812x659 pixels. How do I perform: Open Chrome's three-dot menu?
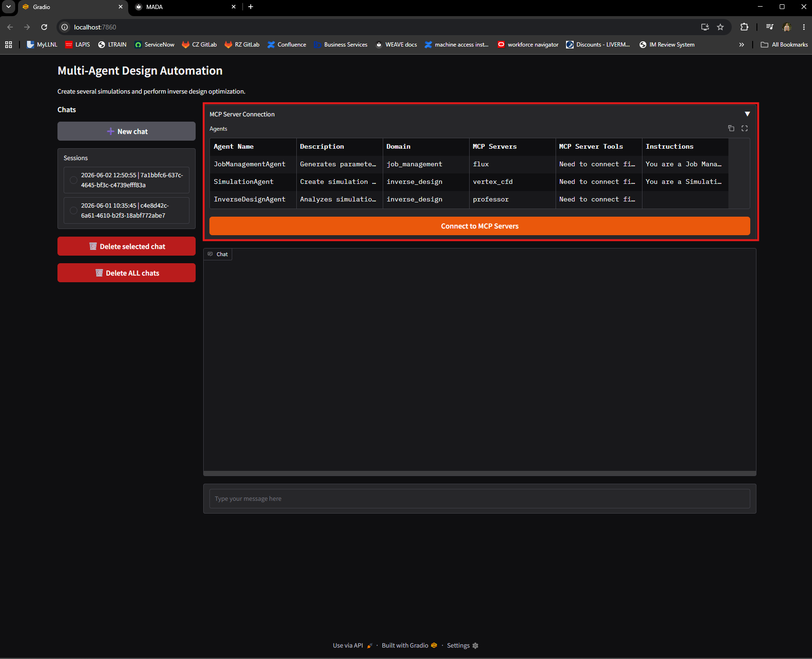point(803,27)
